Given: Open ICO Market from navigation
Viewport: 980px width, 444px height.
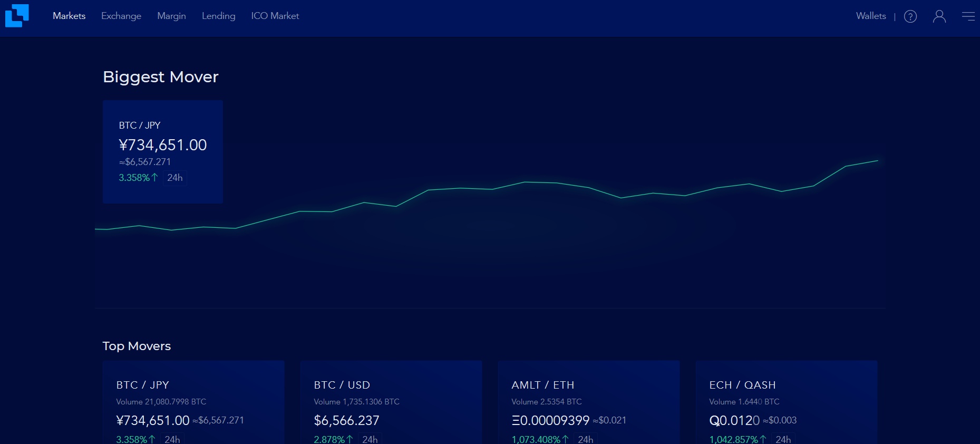Looking at the screenshot, I should tap(275, 16).
